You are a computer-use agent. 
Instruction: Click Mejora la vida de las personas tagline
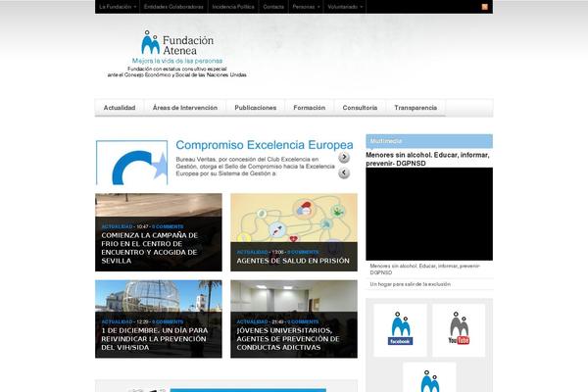[x=177, y=61]
